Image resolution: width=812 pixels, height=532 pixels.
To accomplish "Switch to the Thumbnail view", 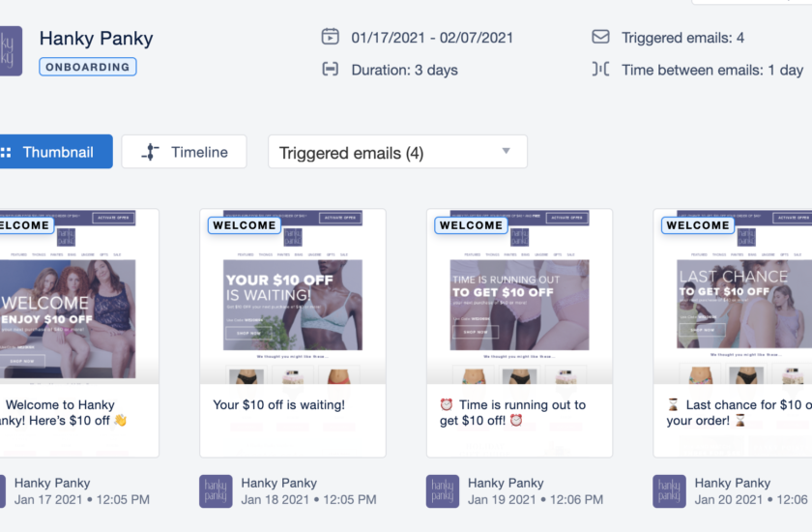I will point(56,152).
